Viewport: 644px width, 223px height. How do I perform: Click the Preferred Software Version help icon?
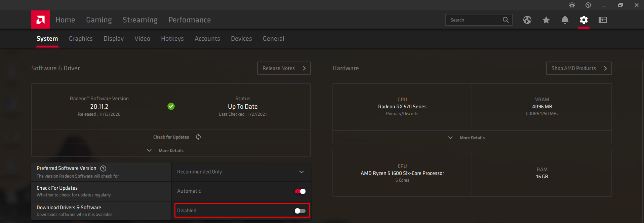103,169
